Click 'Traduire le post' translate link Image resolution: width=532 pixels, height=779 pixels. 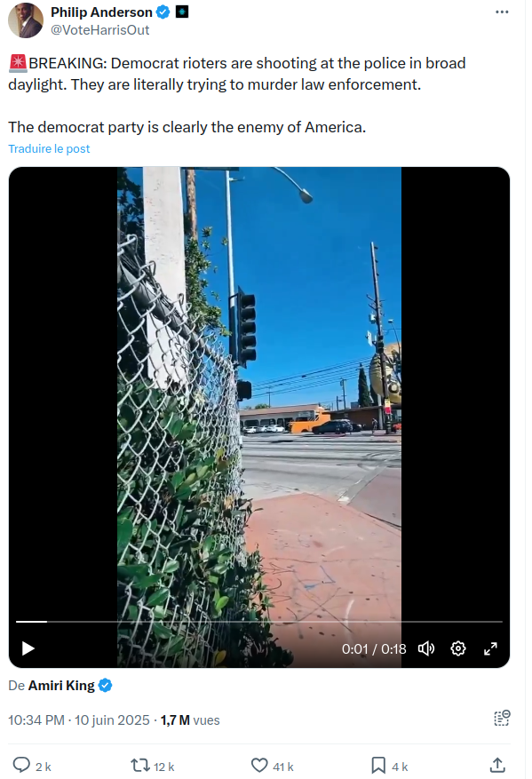click(x=49, y=148)
